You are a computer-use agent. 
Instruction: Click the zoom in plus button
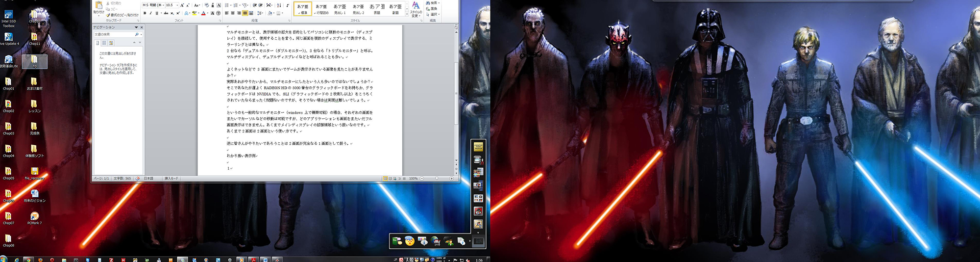[451, 179]
